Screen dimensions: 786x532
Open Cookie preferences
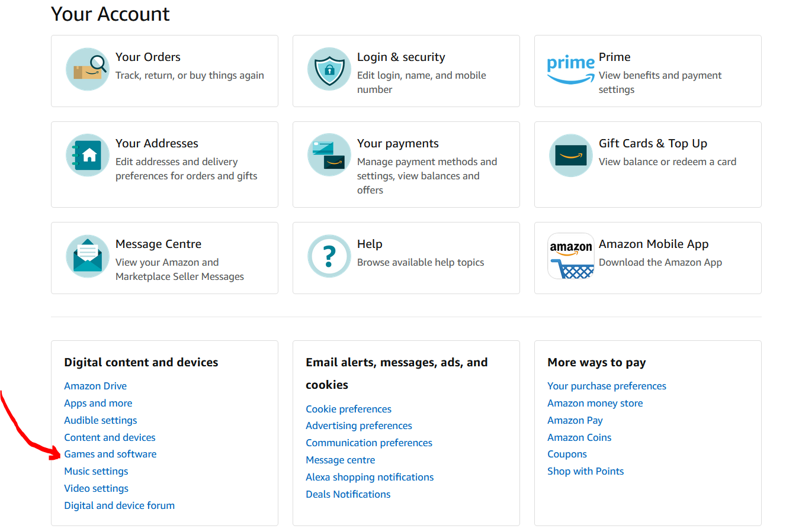pyautogui.click(x=348, y=409)
